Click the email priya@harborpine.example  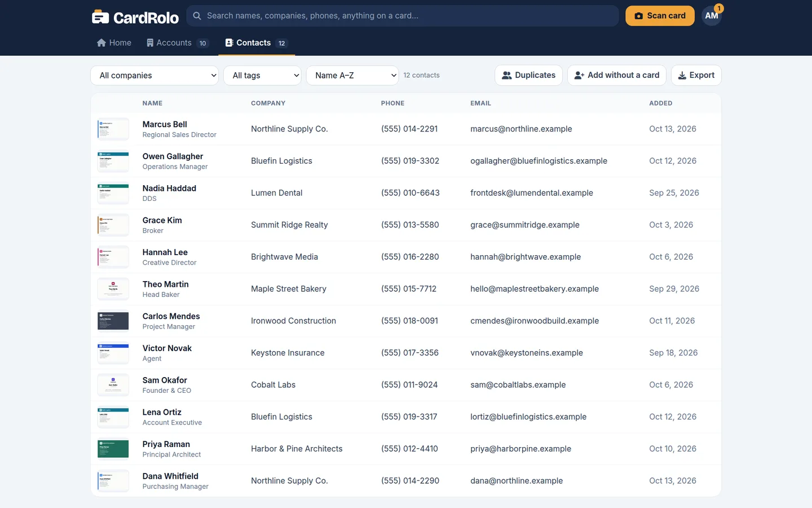(520, 449)
